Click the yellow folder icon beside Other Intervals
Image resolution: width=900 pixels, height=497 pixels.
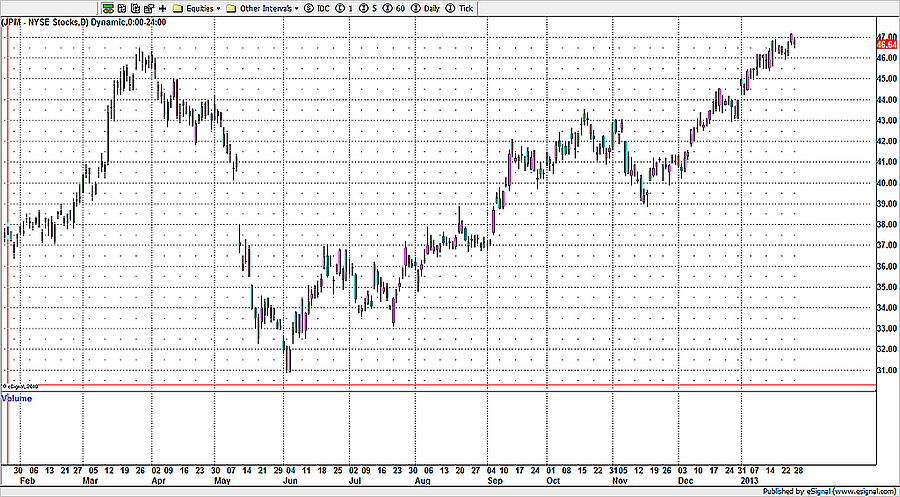[x=232, y=7]
